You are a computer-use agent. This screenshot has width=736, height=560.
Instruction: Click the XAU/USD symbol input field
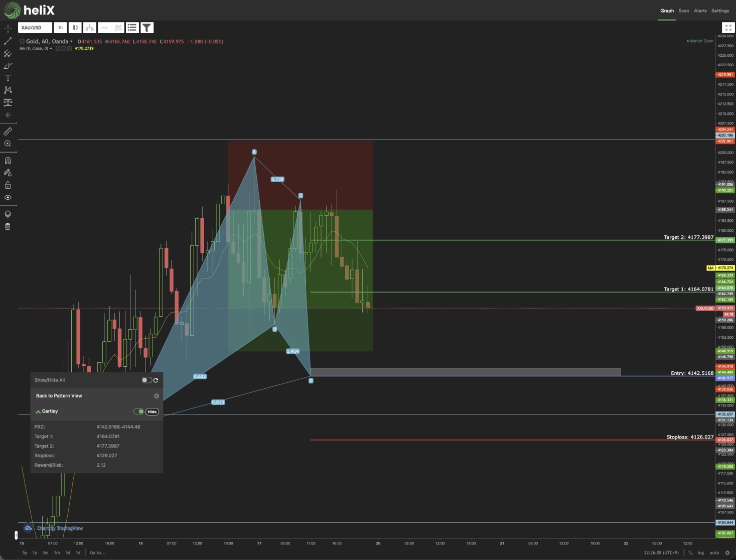[x=35, y=28]
